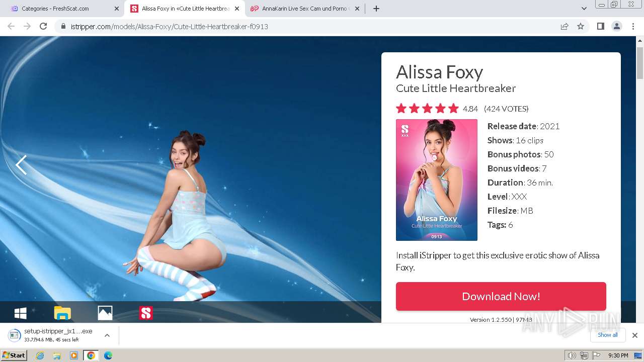Show previous slide with left arrow

pyautogui.click(x=21, y=165)
